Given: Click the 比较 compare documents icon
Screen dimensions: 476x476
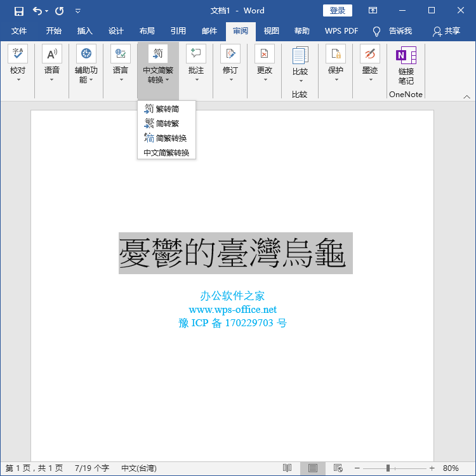Looking at the screenshot, I should [x=300, y=55].
